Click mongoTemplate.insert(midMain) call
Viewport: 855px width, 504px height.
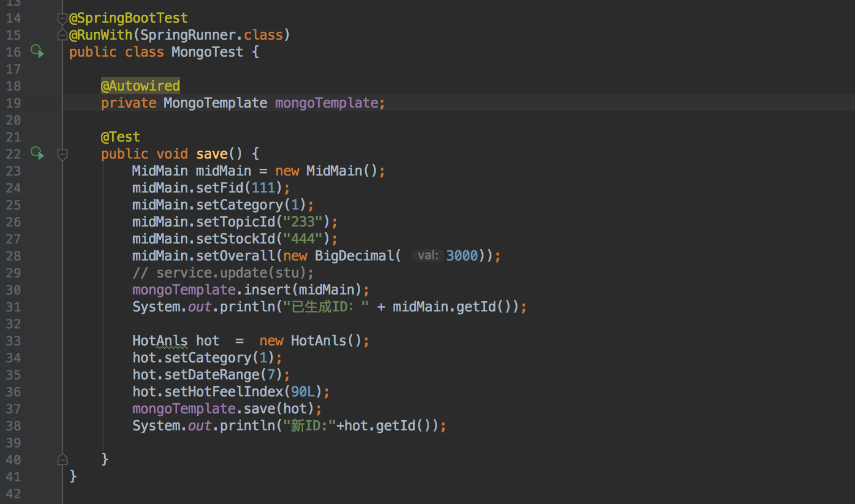point(247,290)
